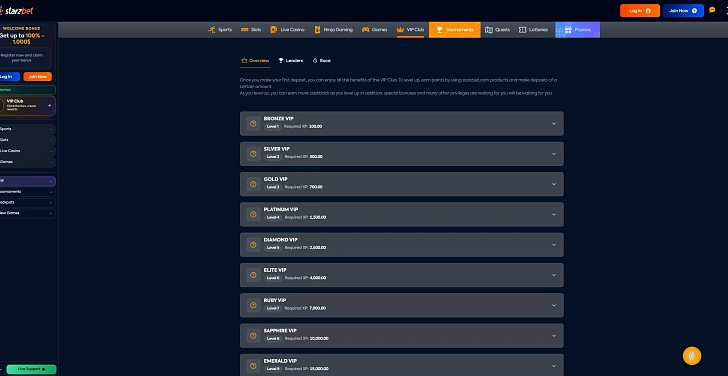This screenshot has width=728, height=376.
Task: Switch to the Leaders tab
Action: tap(291, 61)
